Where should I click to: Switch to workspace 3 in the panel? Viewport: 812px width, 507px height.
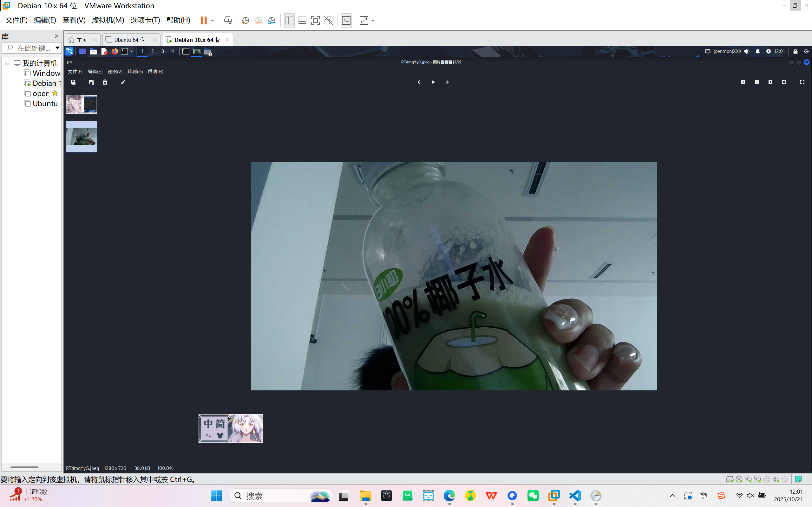163,51
